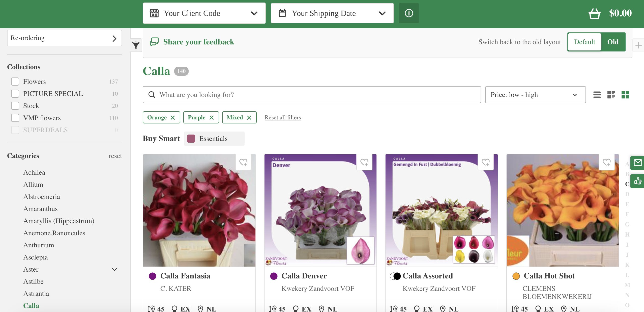The height and width of the screenshot is (312, 644).
Task: Open the shopping basket icon
Action: click(x=594, y=13)
